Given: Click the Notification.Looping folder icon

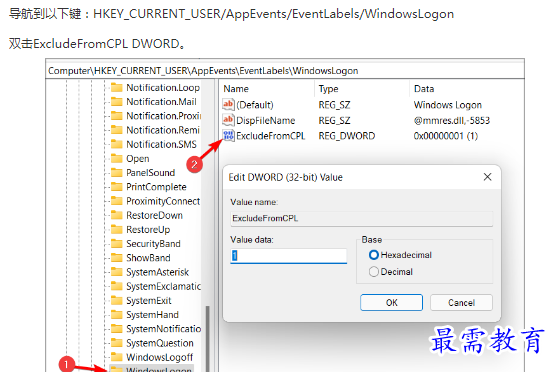Looking at the screenshot, I should pyautogui.click(x=116, y=87).
